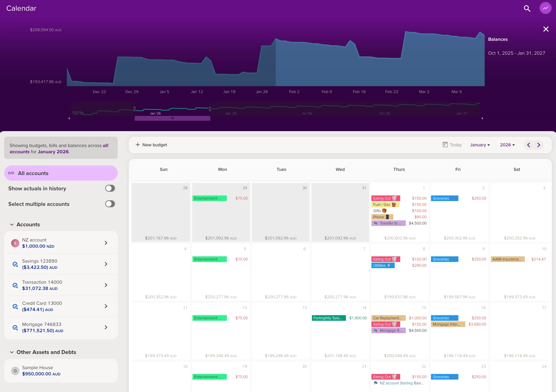Select the Sample House asset
This screenshot has height=392, width=556.
61,371
